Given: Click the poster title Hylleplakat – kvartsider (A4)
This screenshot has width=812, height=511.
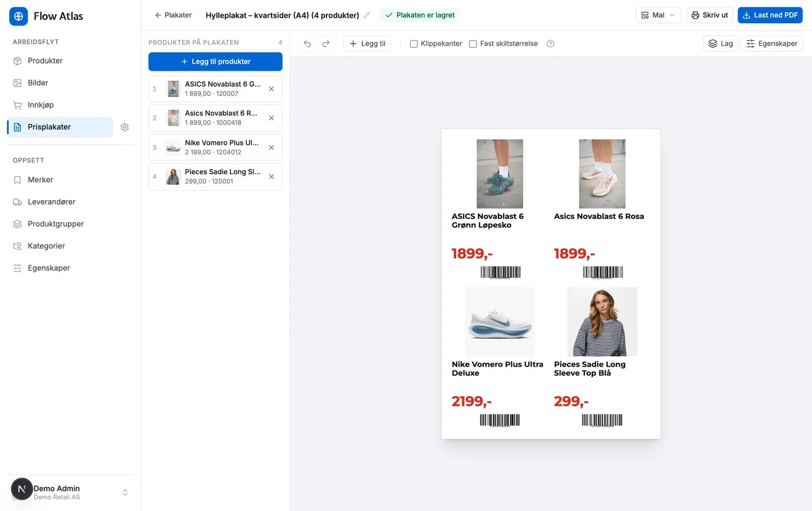Looking at the screenshot, I should click(282, 15).
